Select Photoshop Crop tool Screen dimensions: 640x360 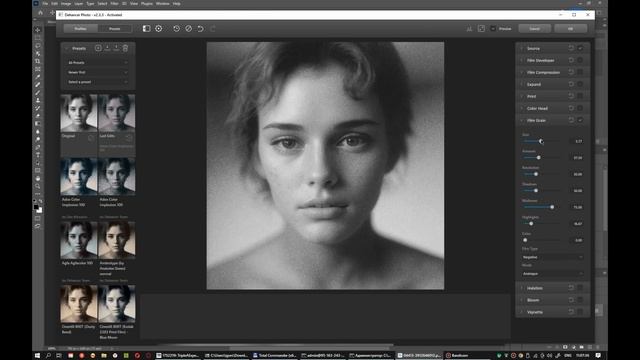pos(38,61)
